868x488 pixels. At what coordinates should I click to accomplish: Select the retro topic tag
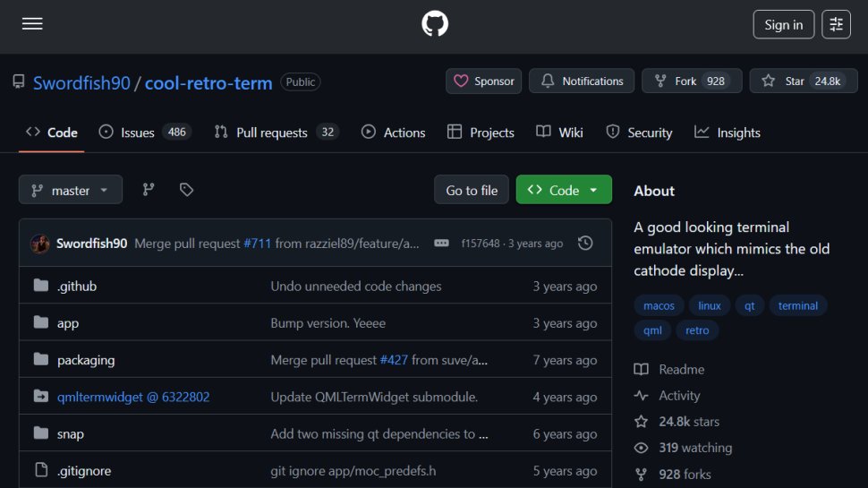click(697, 330)
